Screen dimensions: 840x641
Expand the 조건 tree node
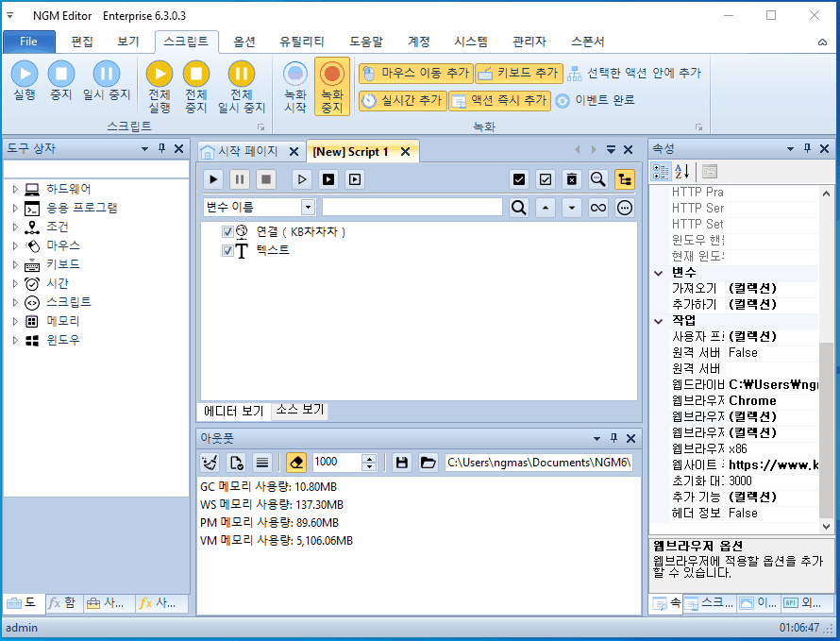click(15, 227)
